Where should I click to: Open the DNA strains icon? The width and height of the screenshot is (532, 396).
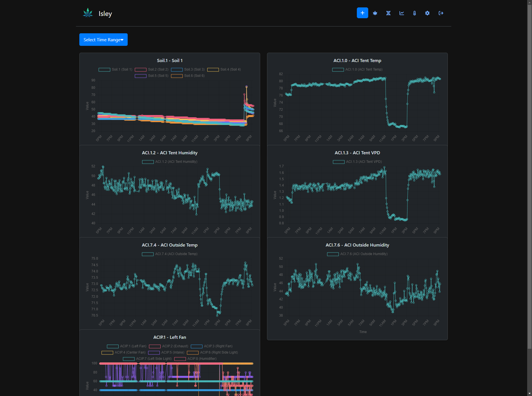pyautogui.click(x=388, y=13)
